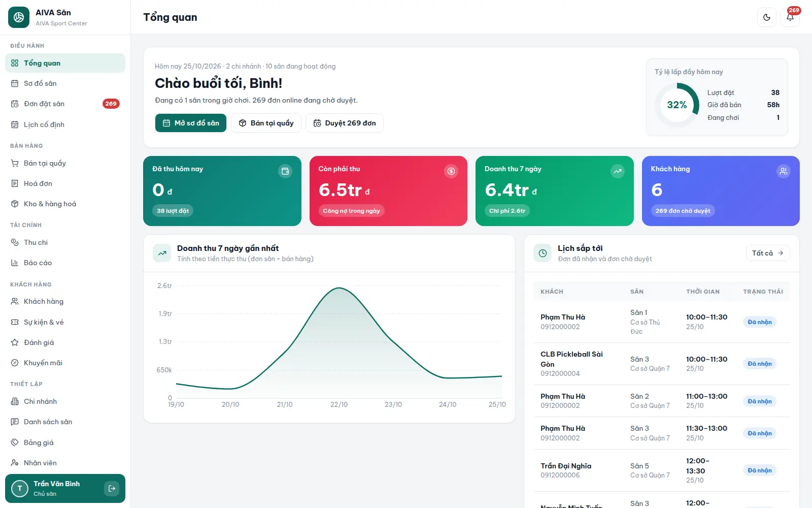Open Tất cả upcoming schedule link
The height and width of the screenshot is (508, 812).
(x=768, y=253)
